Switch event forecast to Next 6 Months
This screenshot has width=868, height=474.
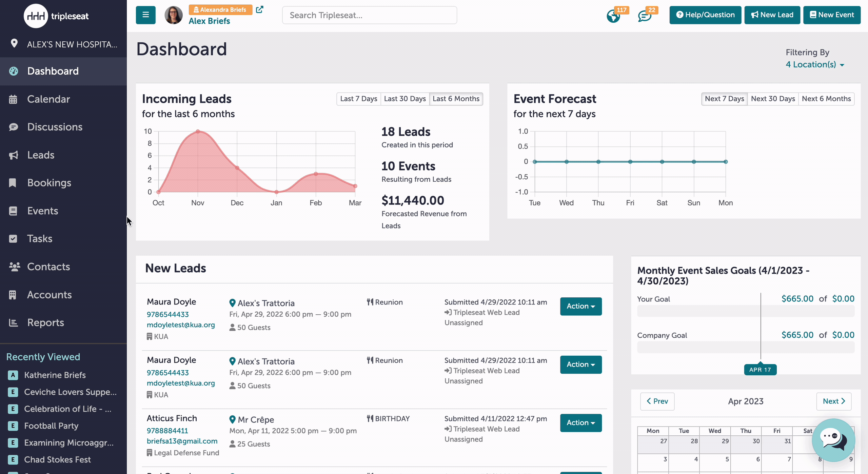pos(826,99)
